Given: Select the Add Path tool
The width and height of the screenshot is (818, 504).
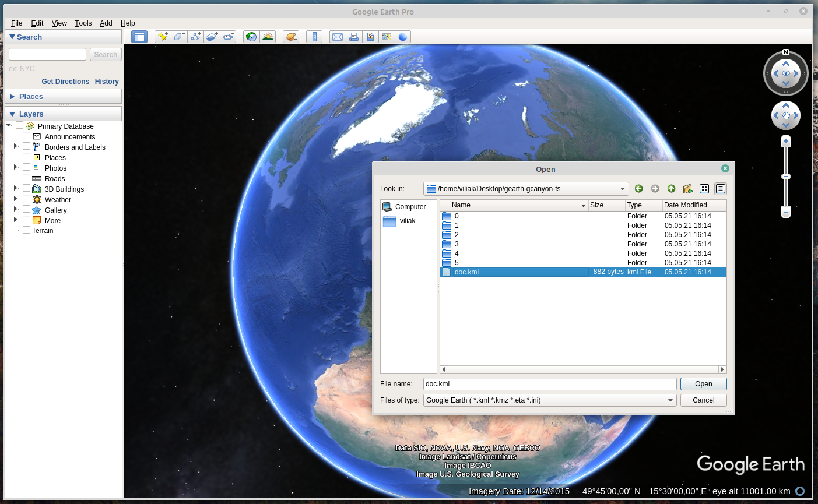Looking at the screenshot, I should click(195, 37).
